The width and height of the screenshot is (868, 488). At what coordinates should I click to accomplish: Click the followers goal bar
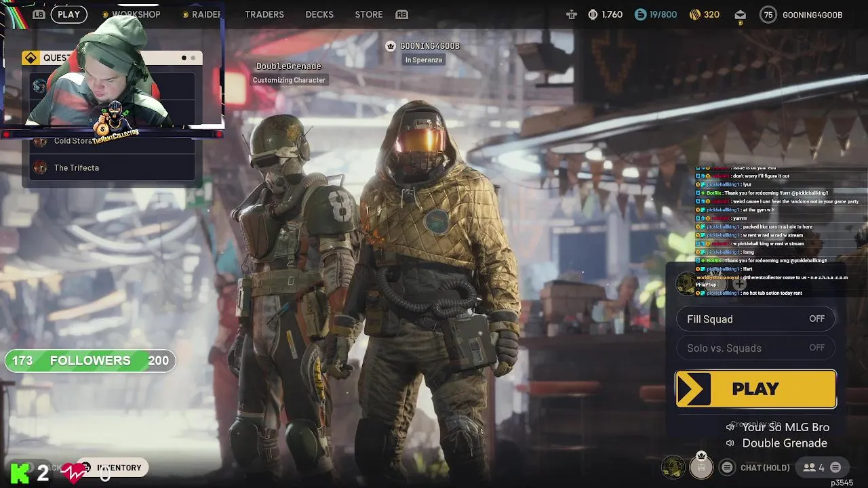[90, 361]
